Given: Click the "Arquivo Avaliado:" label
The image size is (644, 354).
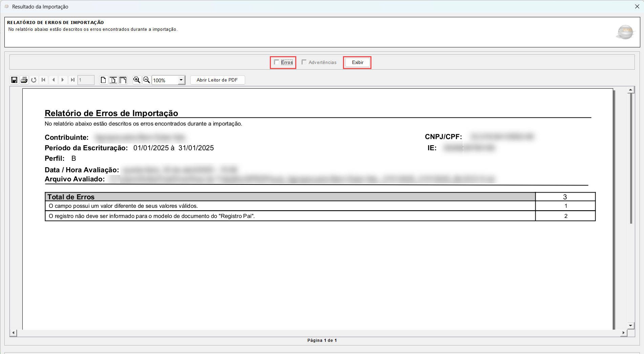Looking at the screenshot, I should click(75, 179).
